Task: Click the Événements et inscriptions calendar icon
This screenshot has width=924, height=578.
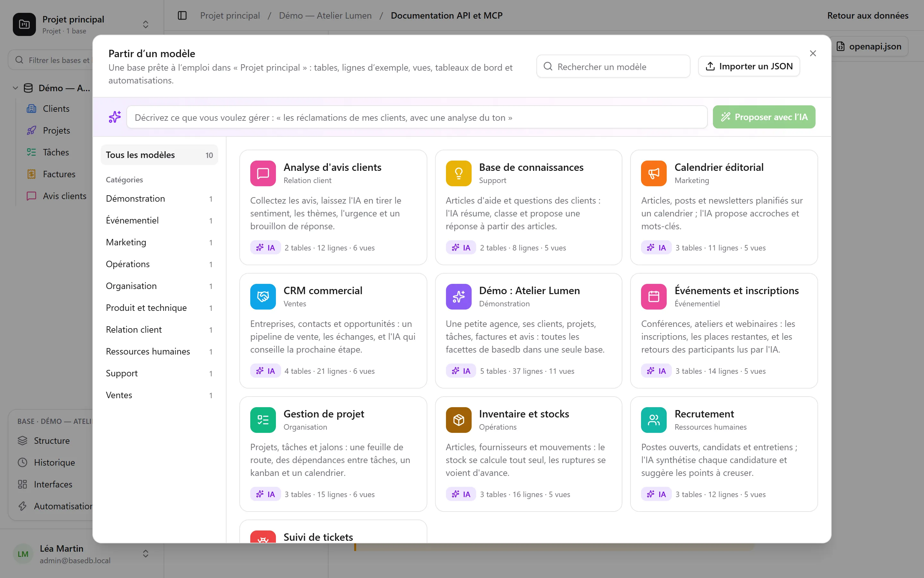Action: coord(654,297)
